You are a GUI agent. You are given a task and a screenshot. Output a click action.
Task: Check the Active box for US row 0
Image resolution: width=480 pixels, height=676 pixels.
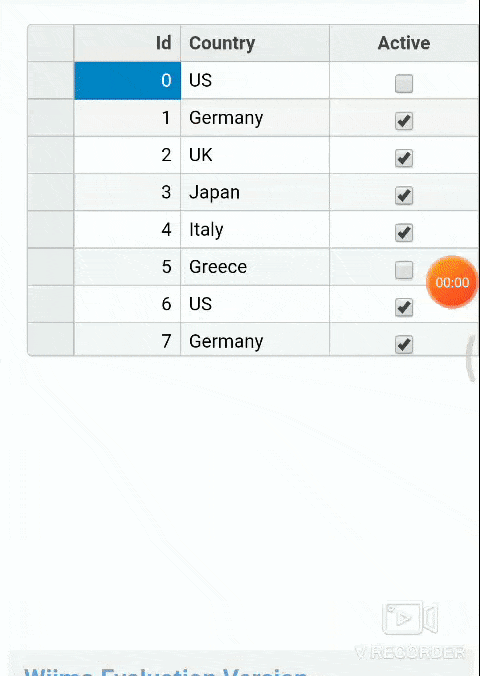coord(404,84)
